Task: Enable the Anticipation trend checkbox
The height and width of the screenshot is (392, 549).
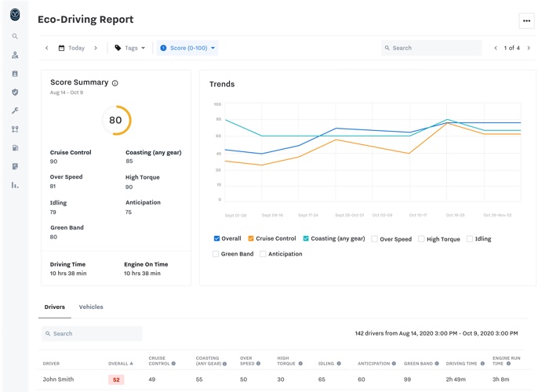Action: tap(263, 254)
